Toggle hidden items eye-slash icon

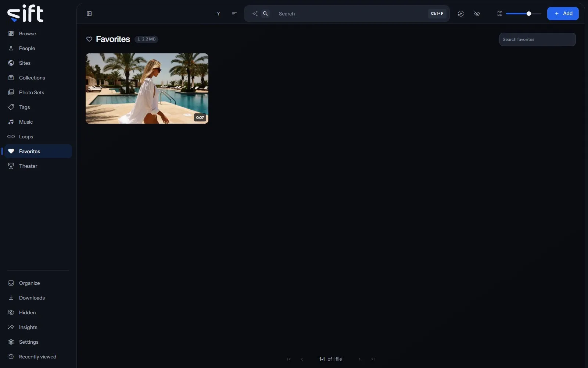(477, 14)
